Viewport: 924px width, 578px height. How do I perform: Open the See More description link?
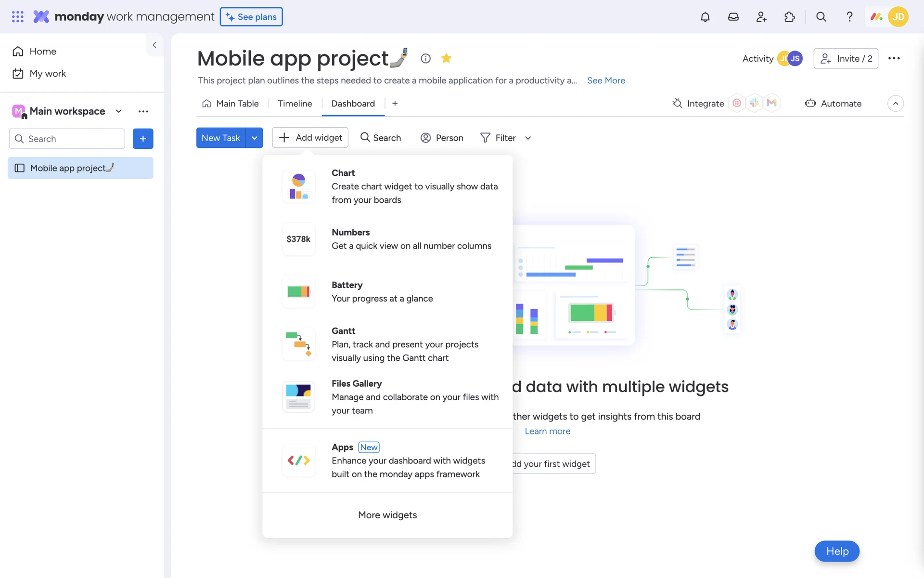(x=605, y=80)
